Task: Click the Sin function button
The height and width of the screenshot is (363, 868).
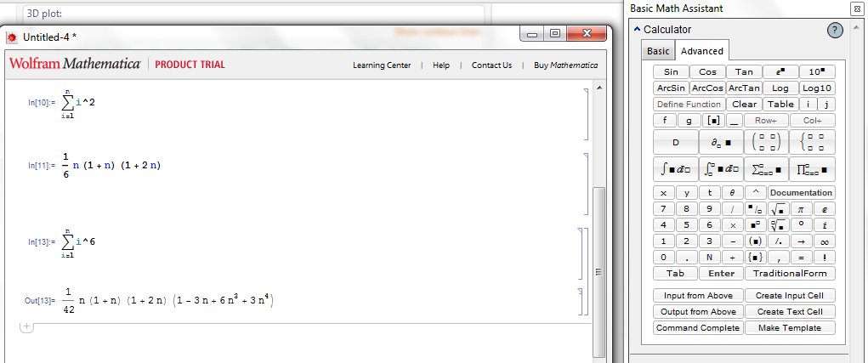Action: (671, 72)
